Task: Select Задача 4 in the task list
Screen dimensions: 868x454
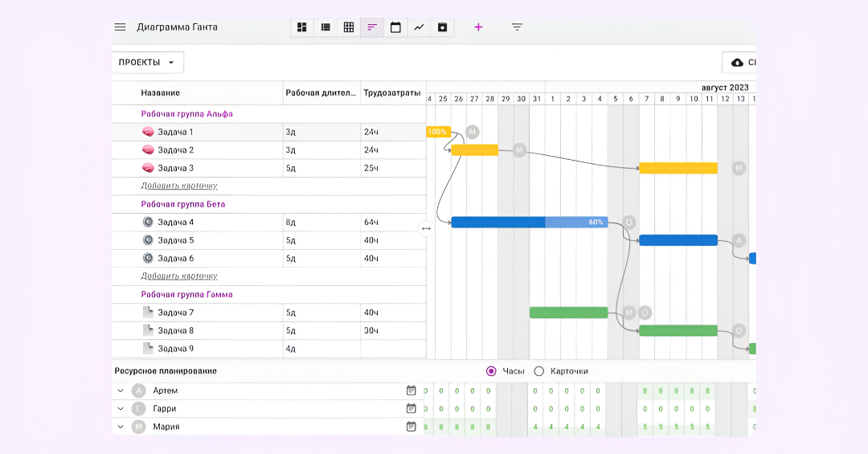Action: coord(175,223)
